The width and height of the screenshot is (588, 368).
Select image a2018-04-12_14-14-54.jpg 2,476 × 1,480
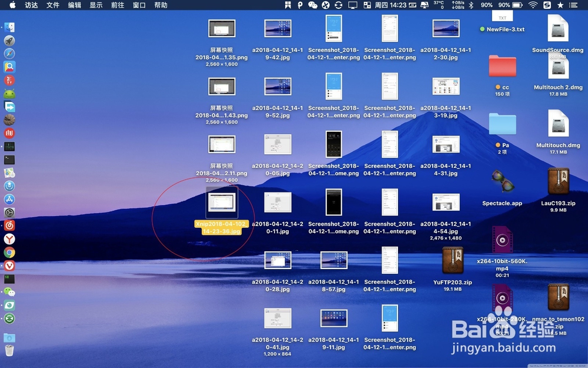tap(446, 203)
